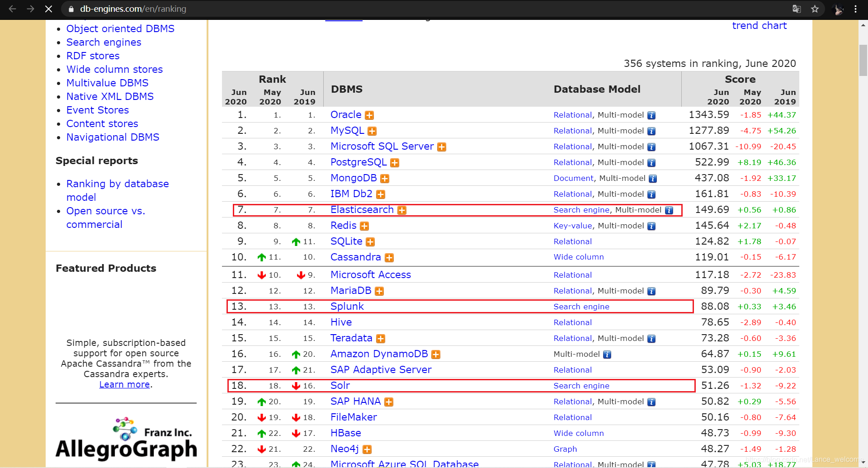Open Event Stores category
The height and width of the screenshot is (468, 868).
(98, 110)
